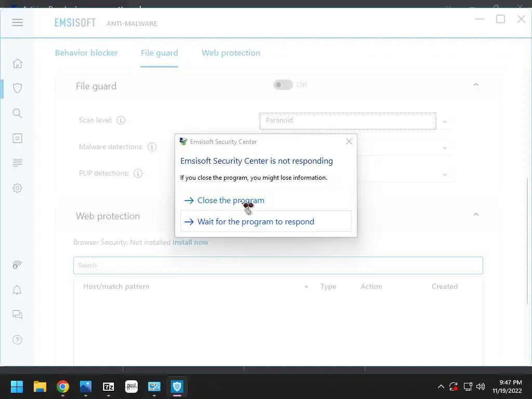Open 7-Zip from the taskbar

coord(109,387)
